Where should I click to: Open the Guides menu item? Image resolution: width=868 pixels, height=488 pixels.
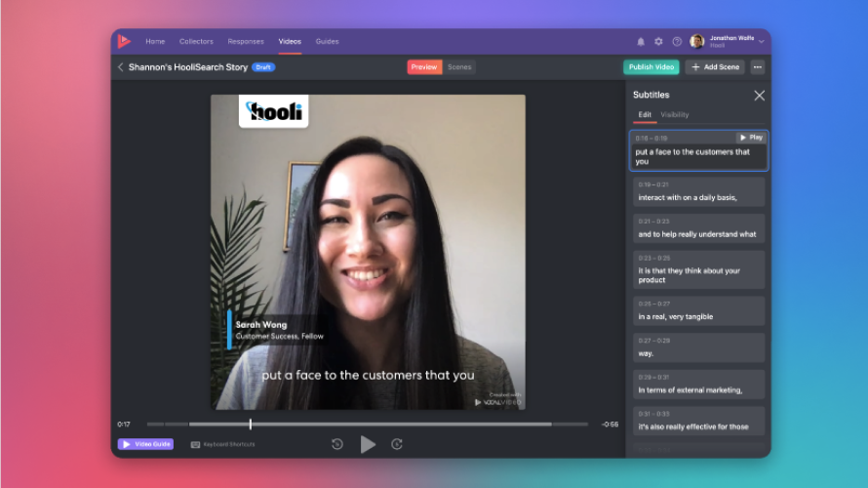(327, 42)
